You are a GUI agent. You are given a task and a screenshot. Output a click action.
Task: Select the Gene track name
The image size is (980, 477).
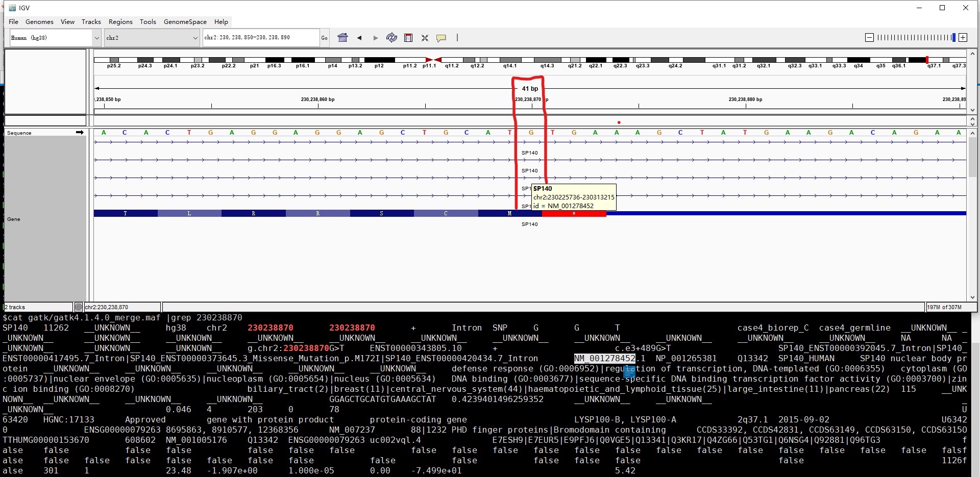pyautogui.click(x=14, y=219)
